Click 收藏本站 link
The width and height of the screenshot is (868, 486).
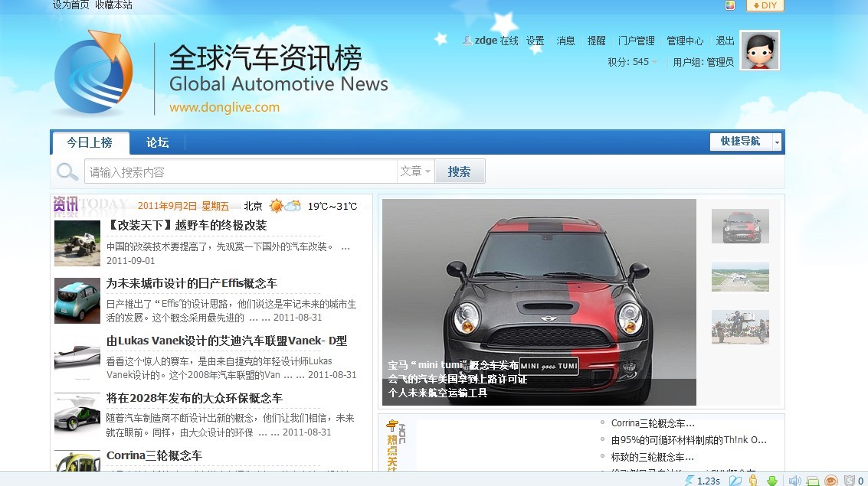coord(113,5)
